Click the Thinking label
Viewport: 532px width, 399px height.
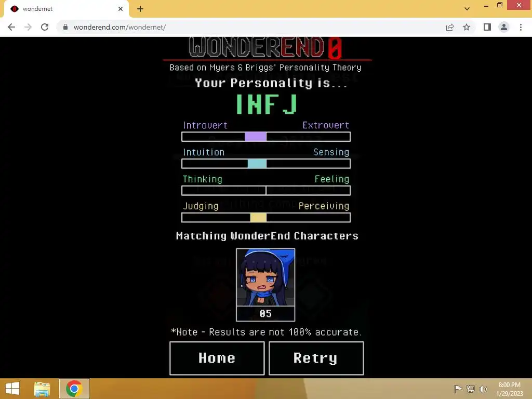tap(202, 179)
